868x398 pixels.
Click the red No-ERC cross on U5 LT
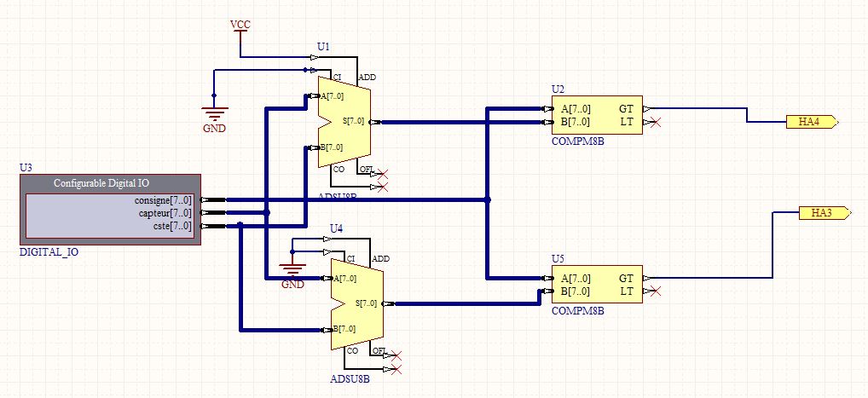coord(655,291)
